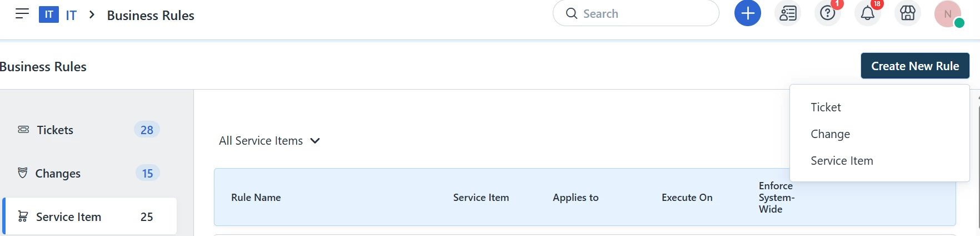Open the agent tasks list icon
Image resolution: width=980 pixels, height=236 pixels.
coord(788,13)
